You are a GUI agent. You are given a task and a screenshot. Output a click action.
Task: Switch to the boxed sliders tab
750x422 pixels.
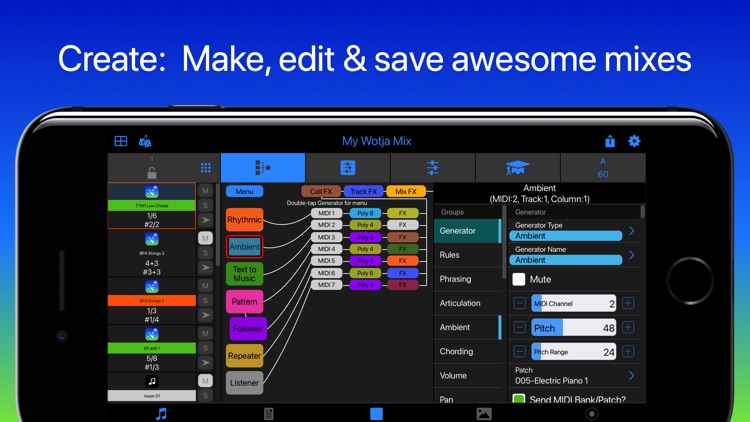click(348, 167)
